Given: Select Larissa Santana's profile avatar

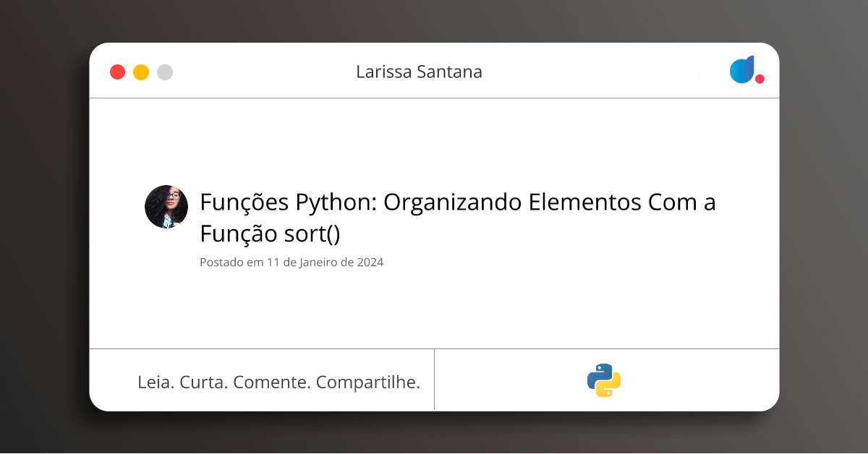Looking at the screenshot, I should click(166, 207).
